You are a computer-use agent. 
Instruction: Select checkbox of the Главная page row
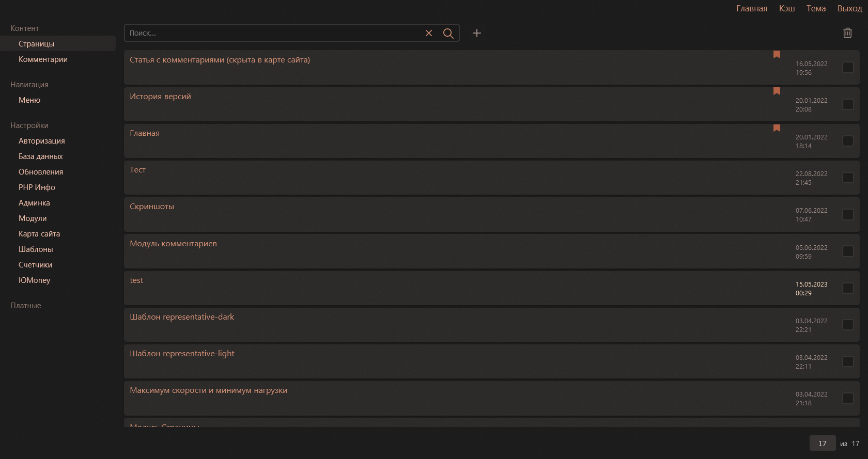point(848,141)
